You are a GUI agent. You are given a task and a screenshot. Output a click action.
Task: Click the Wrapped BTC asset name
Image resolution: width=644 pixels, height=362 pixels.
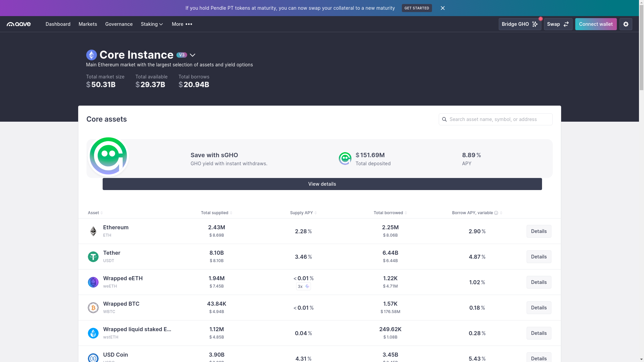[121, 304]
